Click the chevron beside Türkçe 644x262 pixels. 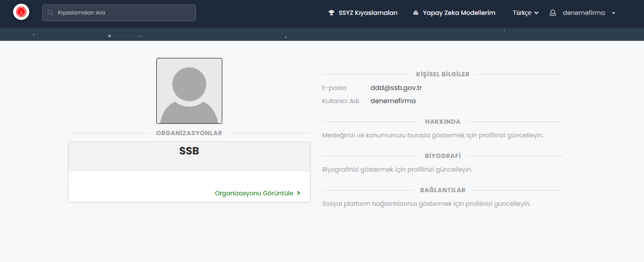[536, 13]
